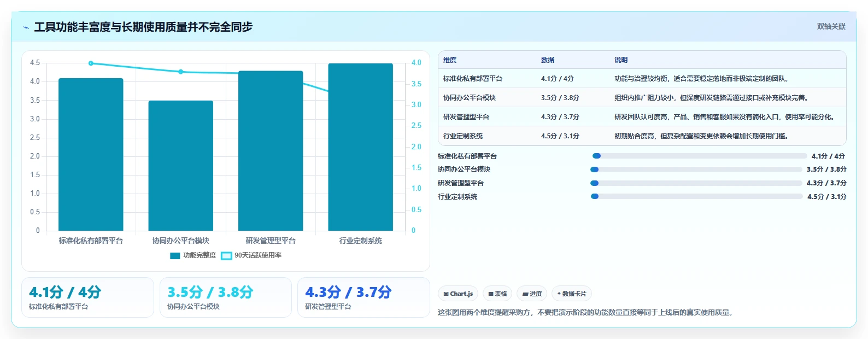Image resolution: width=868 pixels, height=339 pixels.
Task: Click the 标准化私有部署平台 bar in the chart
Action: tap(91, 154)
